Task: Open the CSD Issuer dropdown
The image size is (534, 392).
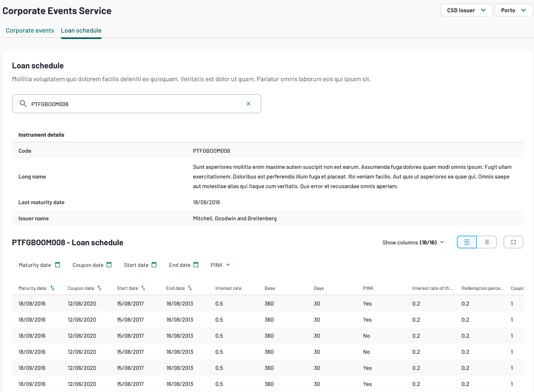Action: point(466,10)
